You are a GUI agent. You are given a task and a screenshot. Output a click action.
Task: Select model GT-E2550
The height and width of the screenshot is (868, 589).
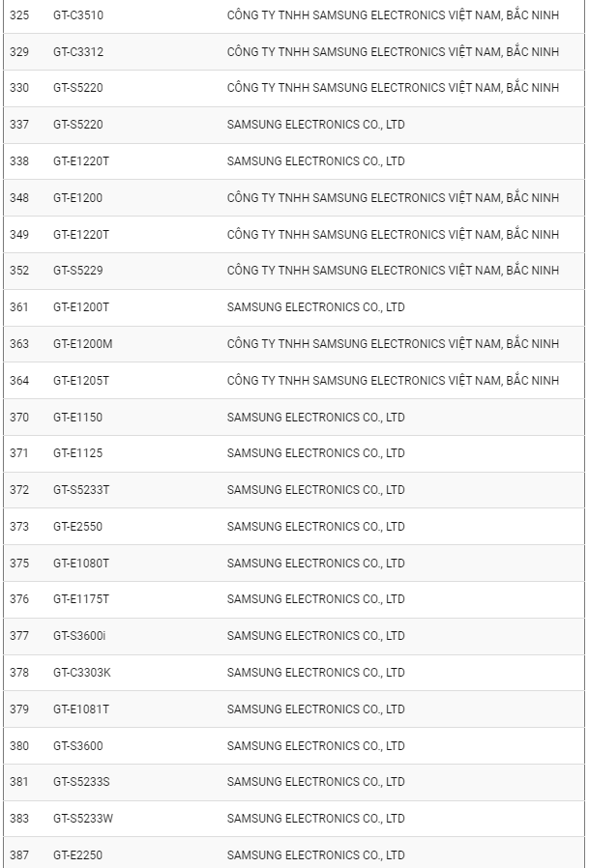click(x=77, y=527)
